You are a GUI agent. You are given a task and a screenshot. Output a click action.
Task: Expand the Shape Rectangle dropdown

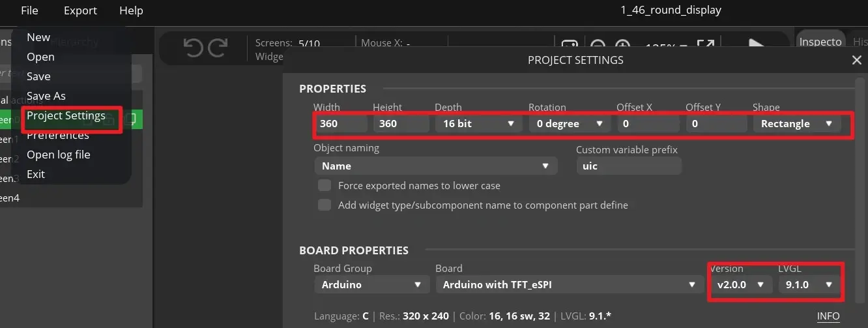click(796, 123)
